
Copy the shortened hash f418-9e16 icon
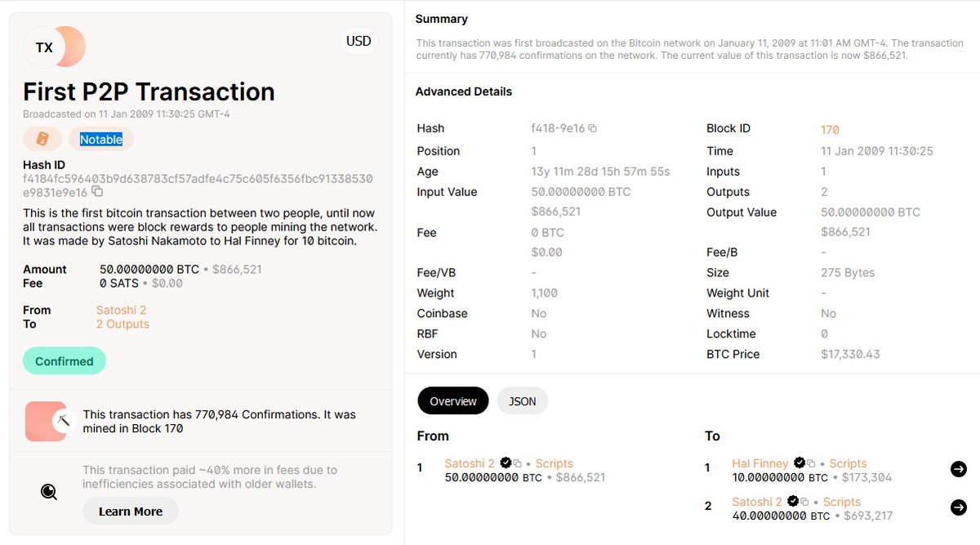tap(593, 129)
